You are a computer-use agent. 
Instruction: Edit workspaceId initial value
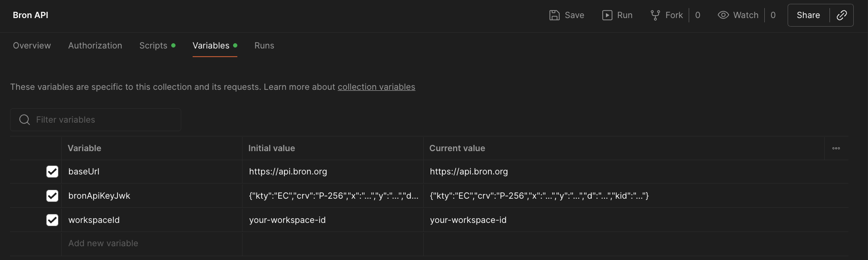click(333, 220)
